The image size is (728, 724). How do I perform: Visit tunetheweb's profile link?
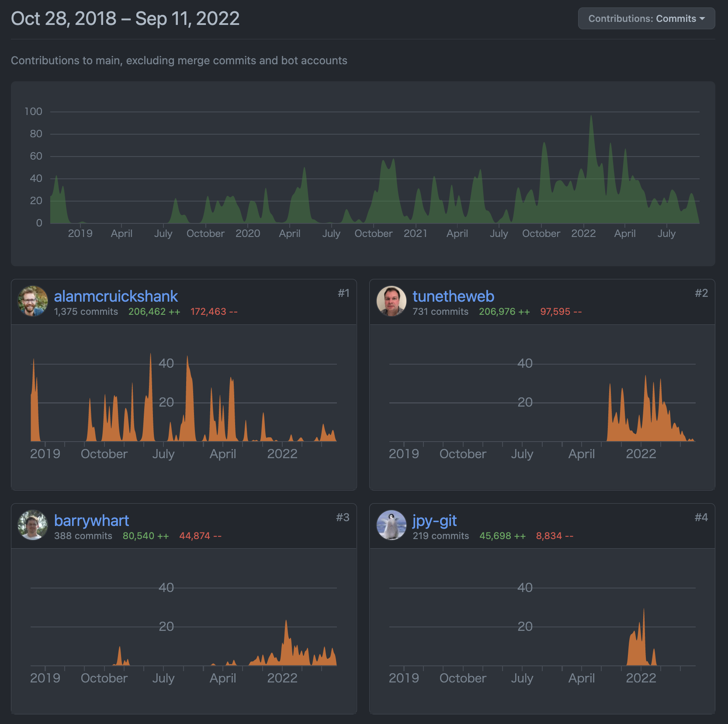coord(454,296)
